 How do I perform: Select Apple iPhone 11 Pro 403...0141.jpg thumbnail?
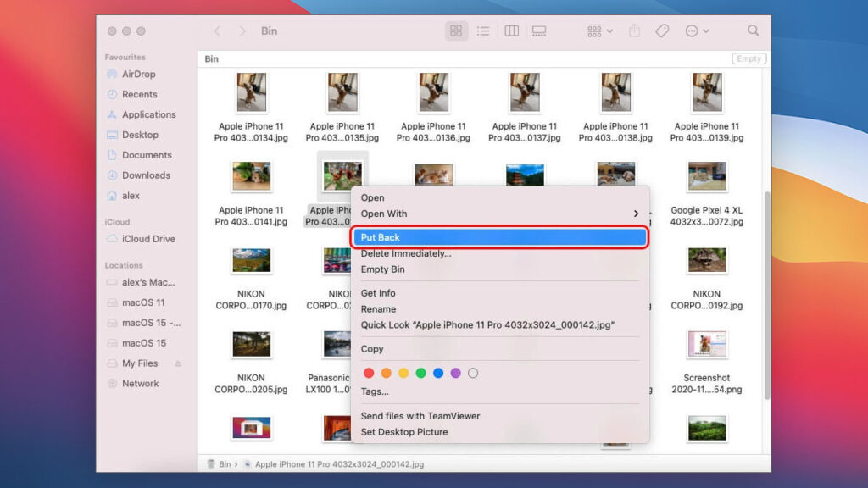251,176
